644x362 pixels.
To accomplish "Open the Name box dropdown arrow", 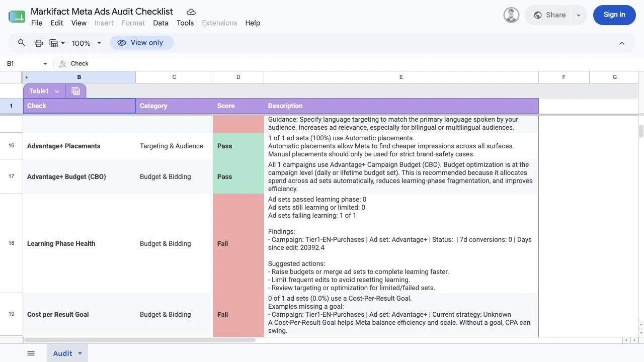I will coord(45,64).
